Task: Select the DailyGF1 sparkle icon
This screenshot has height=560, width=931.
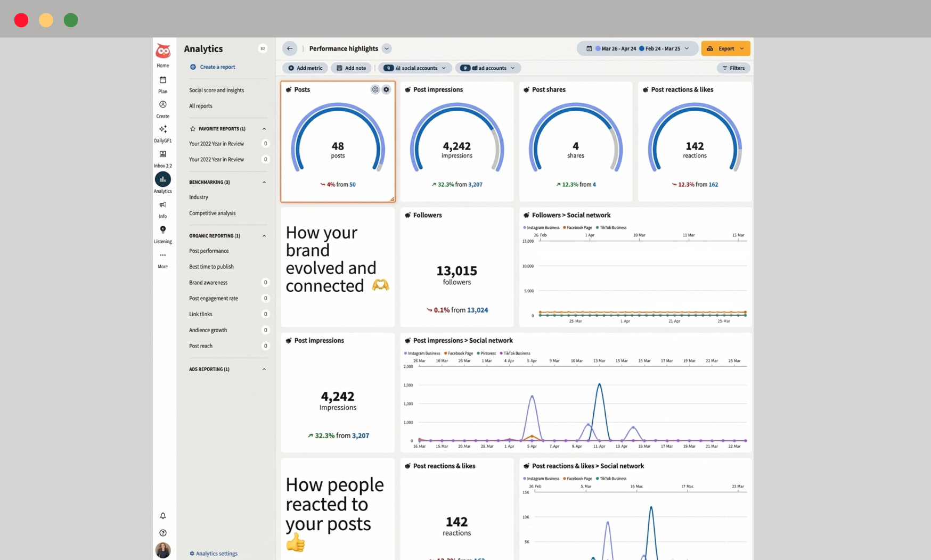Action: point(163,130)
